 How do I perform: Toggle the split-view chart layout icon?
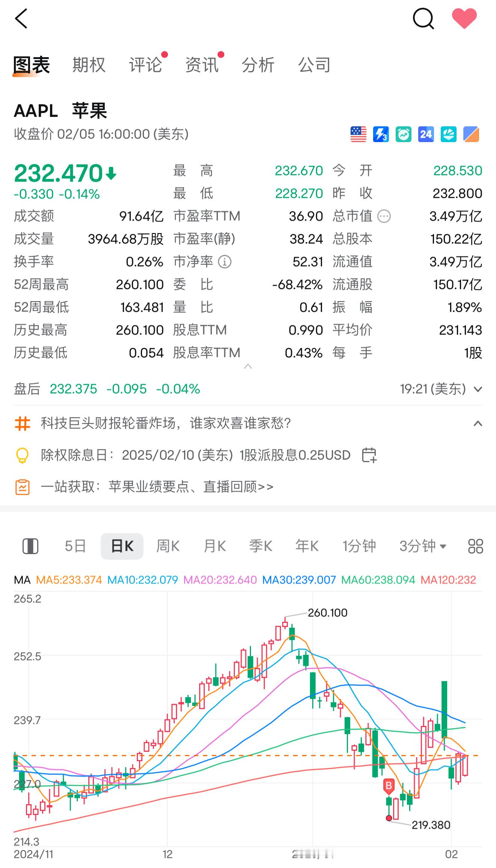(30, 546)
